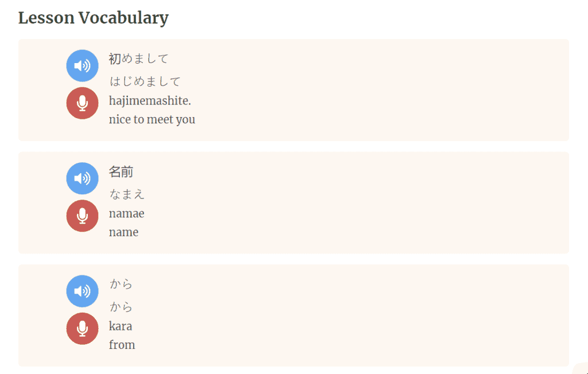Listen to the から (kara) audio
This screenshot has height=374, width=588.
[x=82, y=291]
